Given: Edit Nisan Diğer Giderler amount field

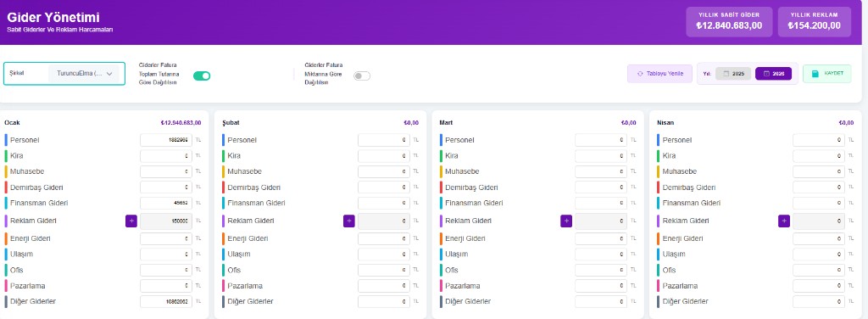Looking at the screenshot, I should (x=819, y=302).
